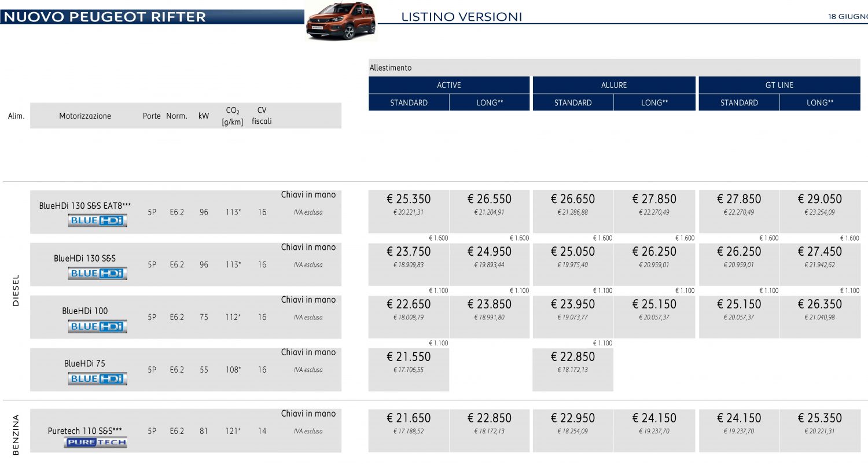
Task: Click the Allestimento header label
Action: pyautogui.click(x=391, y=68)
